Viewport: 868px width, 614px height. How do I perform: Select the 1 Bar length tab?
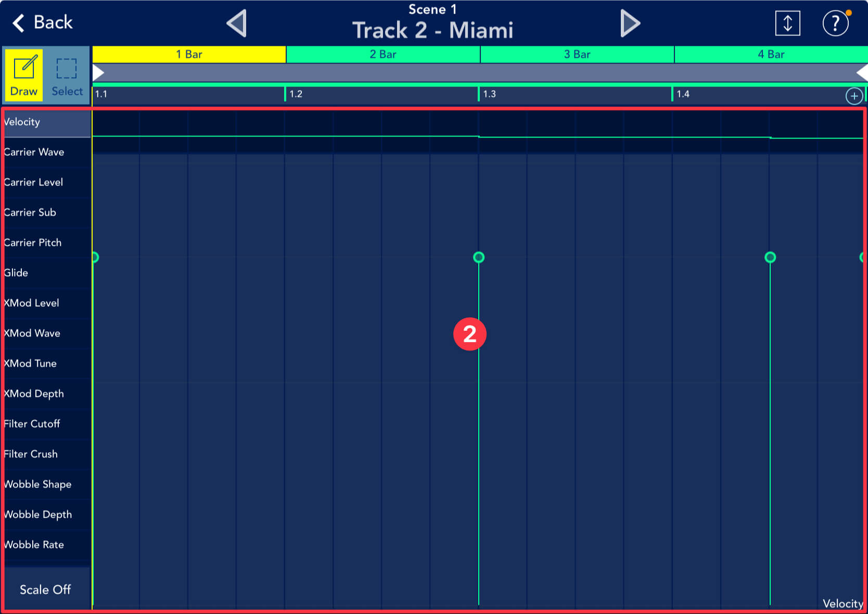[x=189, y=55]
